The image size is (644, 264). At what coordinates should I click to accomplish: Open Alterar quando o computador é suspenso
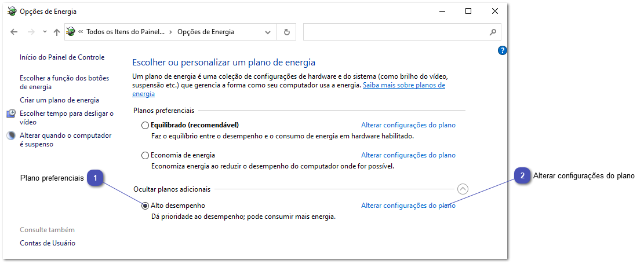pos(66,140)
